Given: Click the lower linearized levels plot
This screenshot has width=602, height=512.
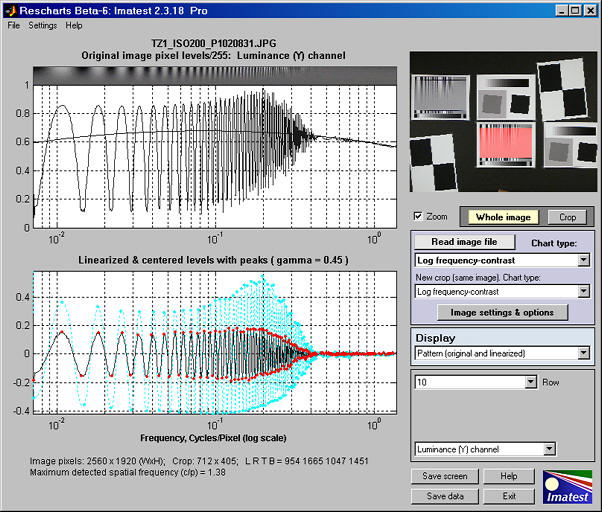Looking at the screenshot, I should click(x=215, y=342).
